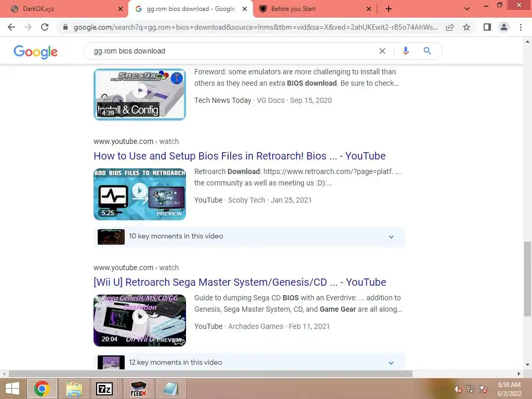
Task: Click the 12 key moments preview thumbnail
Action: [111, 362]
